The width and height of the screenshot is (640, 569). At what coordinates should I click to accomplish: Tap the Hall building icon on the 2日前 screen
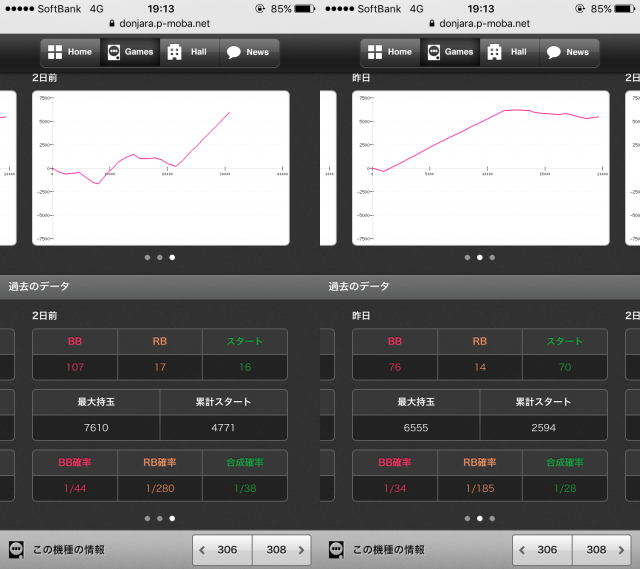tap(175, 52)
